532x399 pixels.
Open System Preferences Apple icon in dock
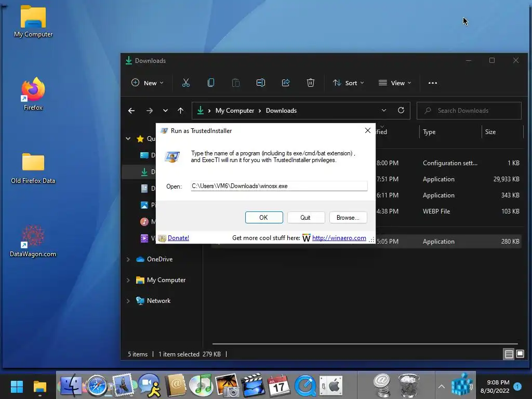(331, 385)
